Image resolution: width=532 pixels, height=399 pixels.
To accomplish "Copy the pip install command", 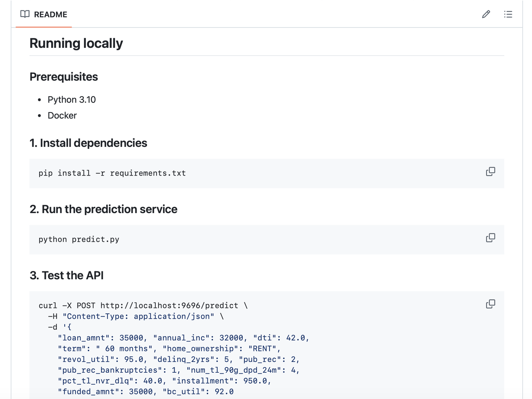I will coord(490,172).
